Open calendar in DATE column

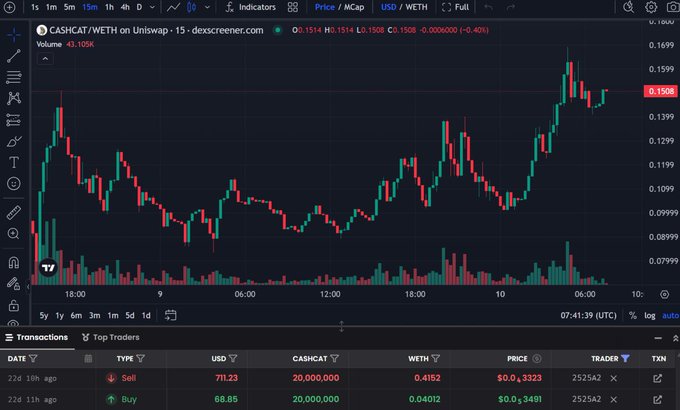(x=88, y=358)
